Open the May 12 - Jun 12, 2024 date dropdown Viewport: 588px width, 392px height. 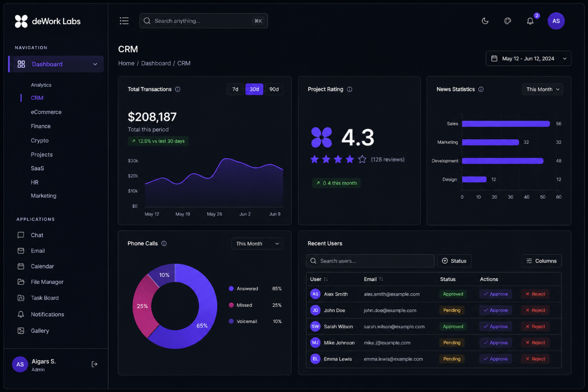[528, 59]
